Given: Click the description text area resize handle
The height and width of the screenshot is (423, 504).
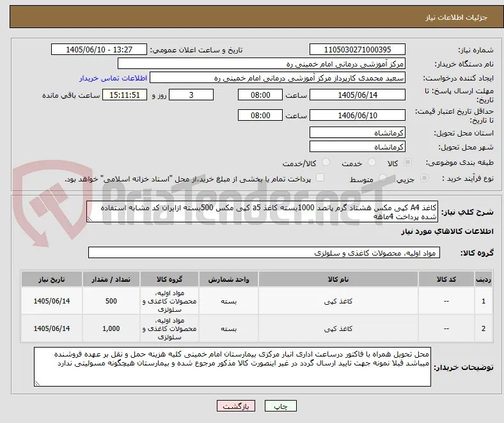Looking at the screenshot, I should click(x=90, y=219).
